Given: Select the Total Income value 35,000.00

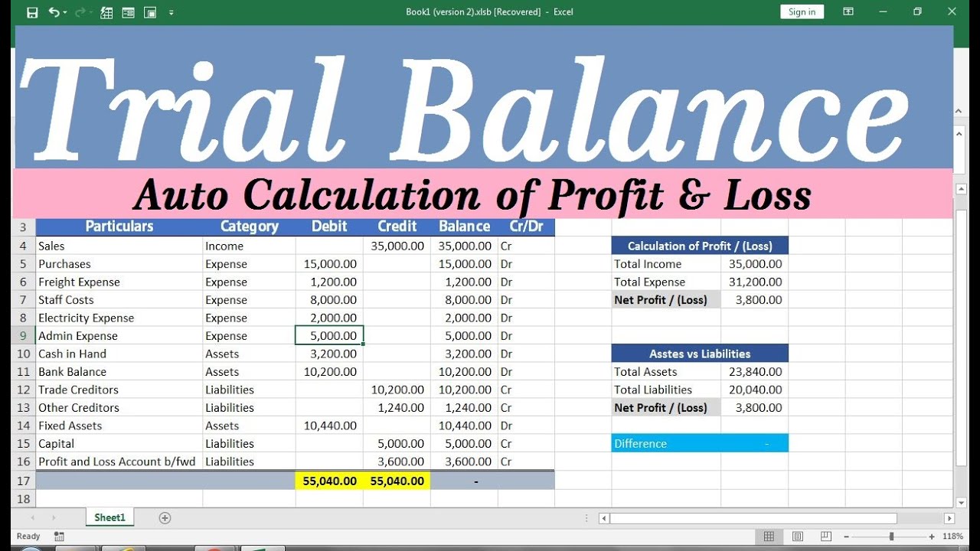Looking at the screenshot, I should 754,264.
